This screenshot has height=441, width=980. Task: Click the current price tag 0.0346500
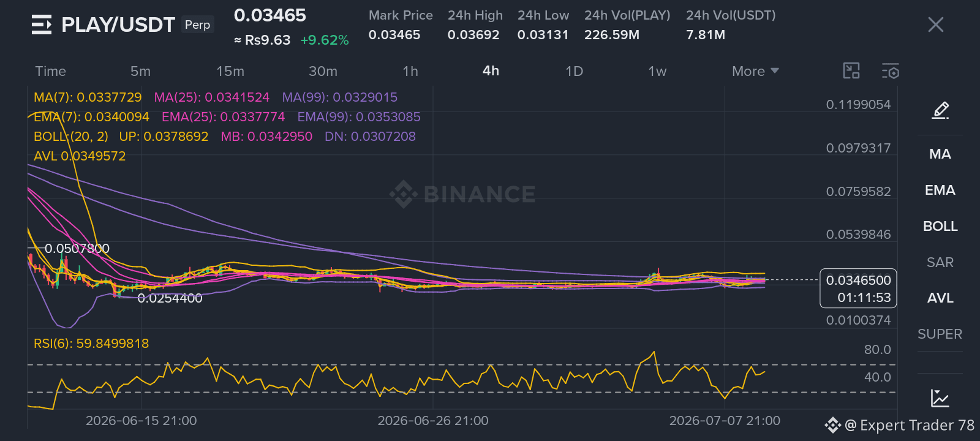click(858, 281)
